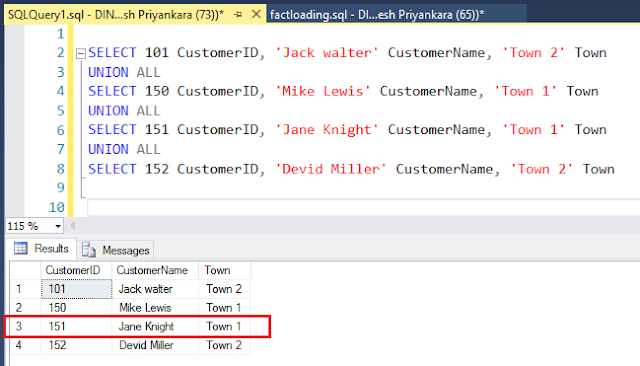The height and width of the screenshot is (366, 640).
Task: Click the results grid select-all corner
Action: [25, 270]
